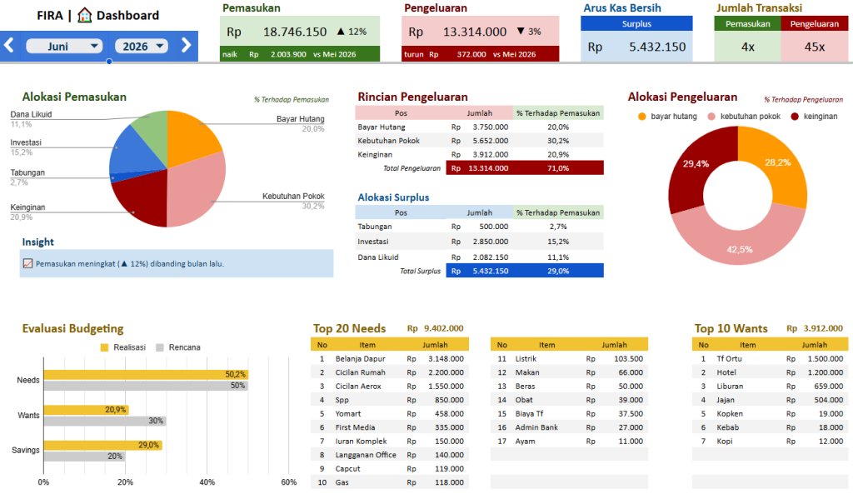Viewport: 853px width, 504px height.
Task: Click the Top 10 Wants total 3.912.000
Action: [x=822, y=328]
